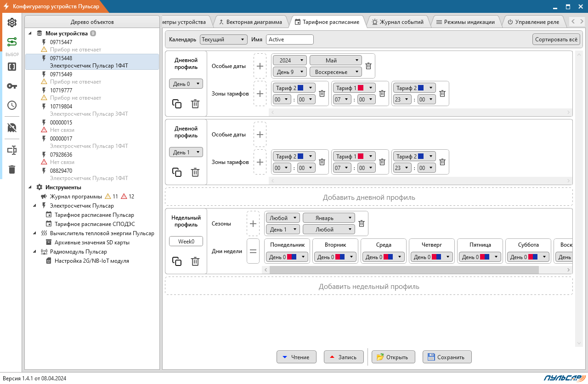The image size is (588, 384).
Task: Select the green connection route sidebar icon
Action: click(x=12, y=42)
